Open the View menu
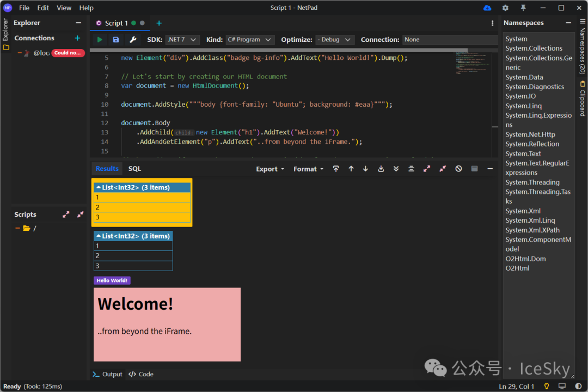This screenshot has height=392, width=588. coord(64,8)
